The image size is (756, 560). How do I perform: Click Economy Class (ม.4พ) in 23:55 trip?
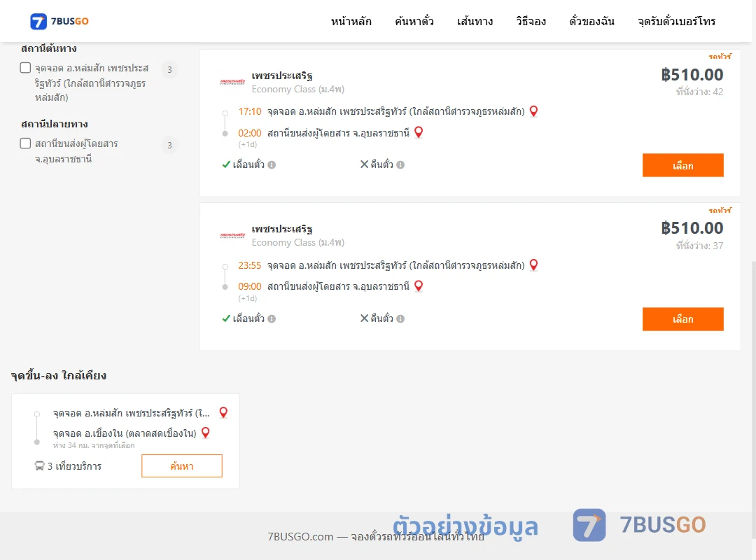(x=298, y=243)
